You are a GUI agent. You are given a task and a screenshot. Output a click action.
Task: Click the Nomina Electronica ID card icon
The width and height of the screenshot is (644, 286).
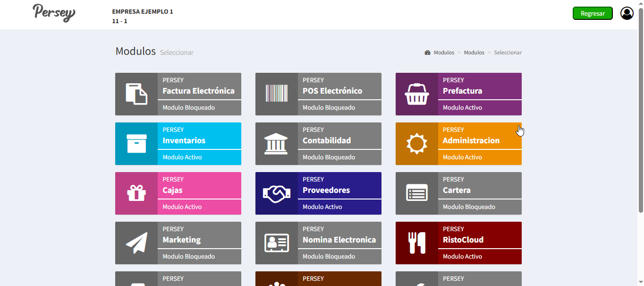coord(276,243)
